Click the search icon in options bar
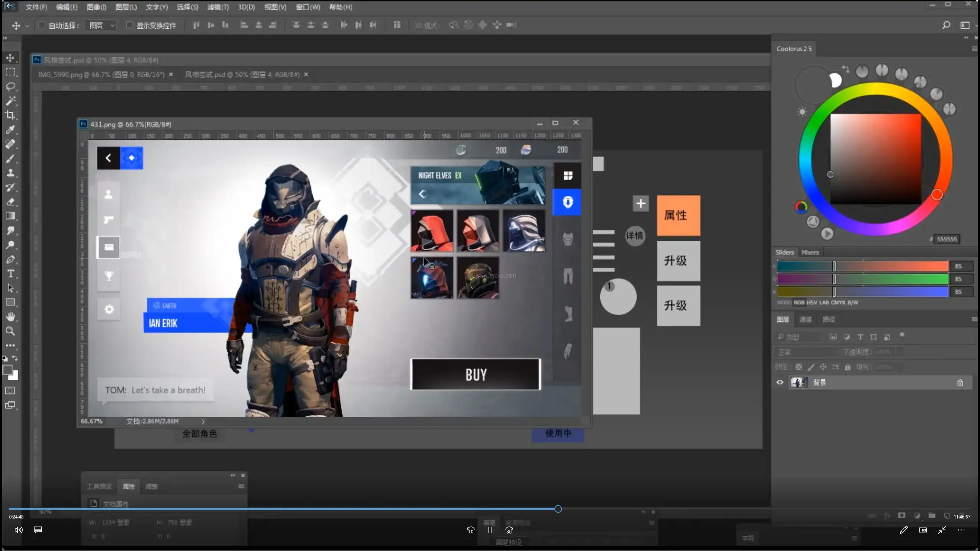This screenshot has height=551, width=980. click(946, 25)
